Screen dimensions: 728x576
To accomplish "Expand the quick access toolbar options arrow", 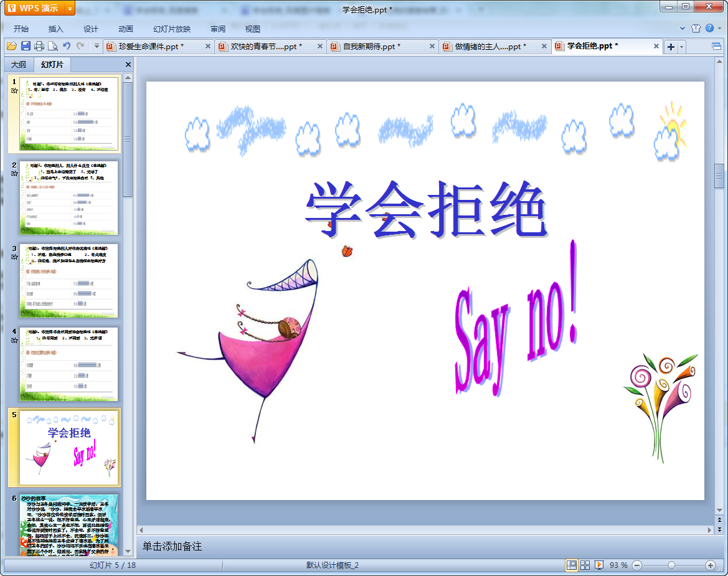I will click(97, 46).
